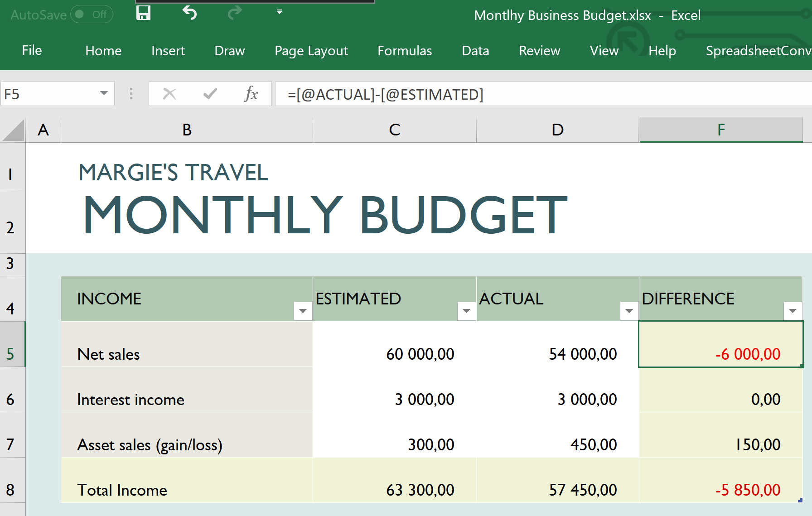Click the Redo arrow icon
812x516 pixels.
[x=235, y=13]
